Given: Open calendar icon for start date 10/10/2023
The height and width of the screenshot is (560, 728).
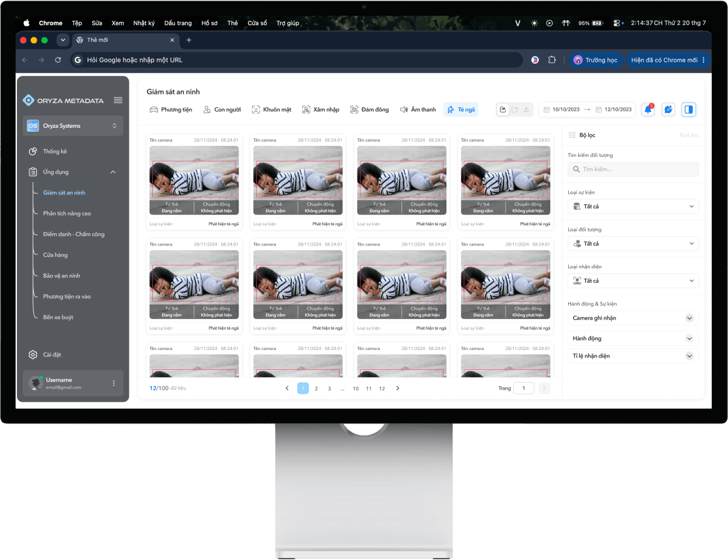Looking at the screenshot, I should coord(547,110).
